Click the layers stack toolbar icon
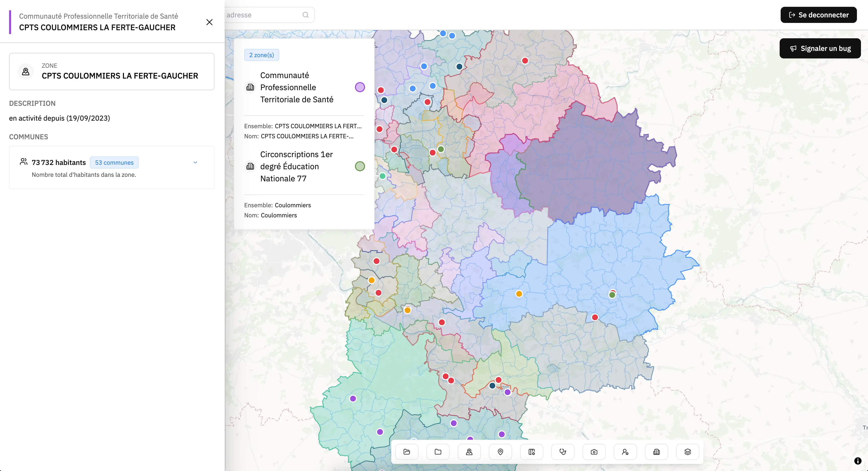The height and width of the screenshot is (471, 868). pos(688,452)
